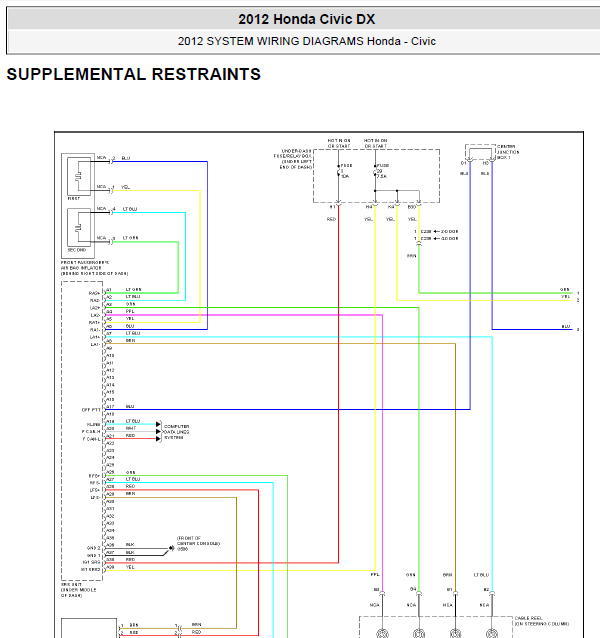
Task: Click the '2012 Honda Civic DX' title
Action: 306,19
